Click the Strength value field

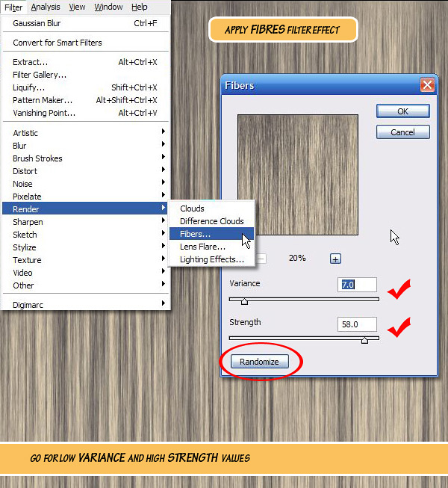pyautogui.click(x=357, y=324)
